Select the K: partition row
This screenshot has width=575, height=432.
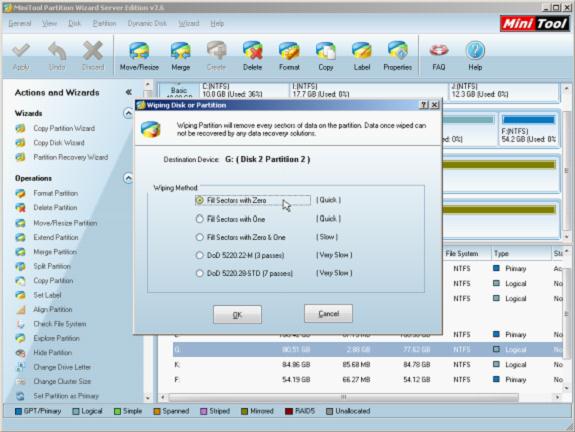point(367,365)
